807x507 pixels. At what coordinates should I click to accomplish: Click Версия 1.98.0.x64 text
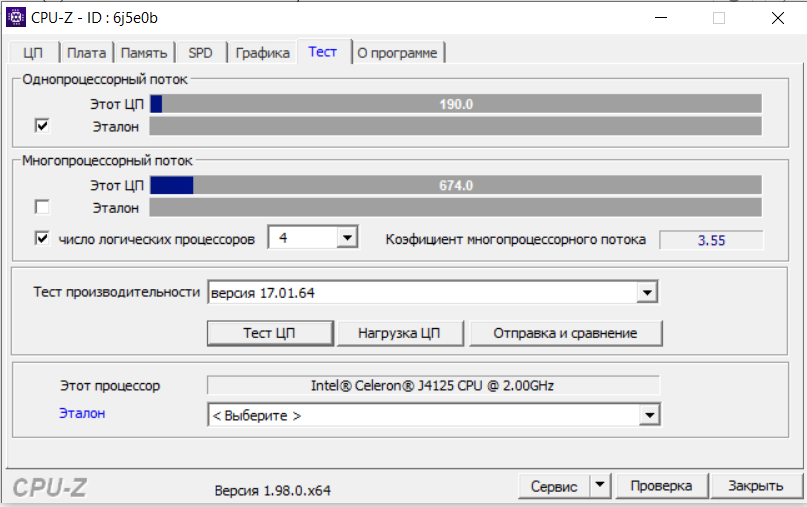pos(273,491)
